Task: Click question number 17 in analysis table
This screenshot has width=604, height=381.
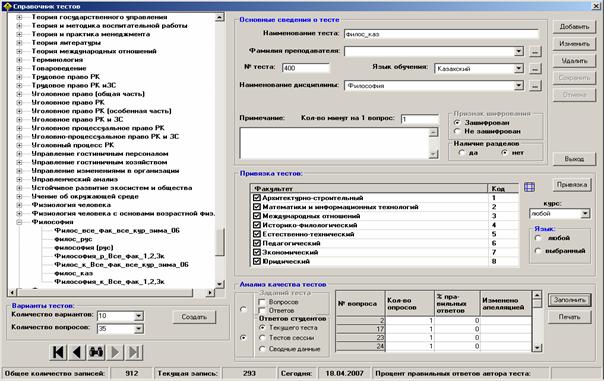Action: (361, 329)
